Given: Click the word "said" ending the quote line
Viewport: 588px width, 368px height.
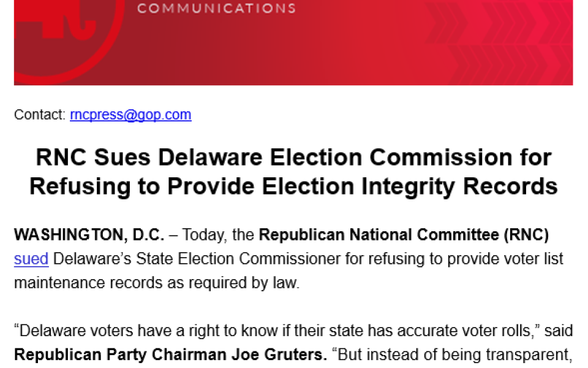Looking at the screenshot, I should coord(559,331).
